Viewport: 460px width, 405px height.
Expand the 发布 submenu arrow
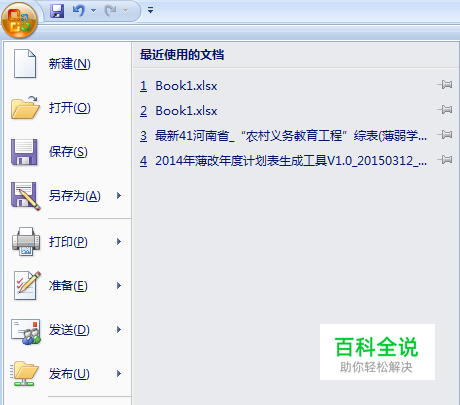(x=119, y=373)
